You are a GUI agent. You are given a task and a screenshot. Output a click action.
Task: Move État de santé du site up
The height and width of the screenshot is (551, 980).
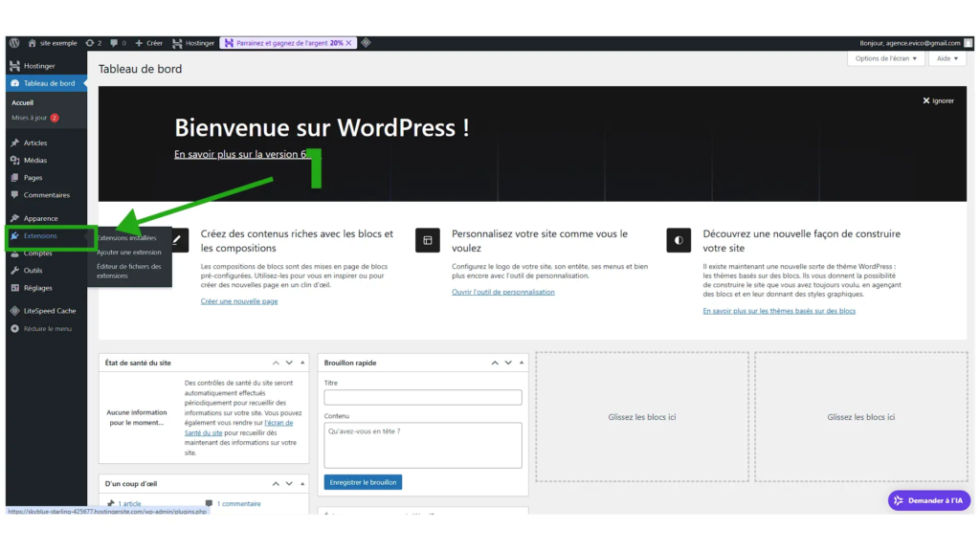point(276,363)
